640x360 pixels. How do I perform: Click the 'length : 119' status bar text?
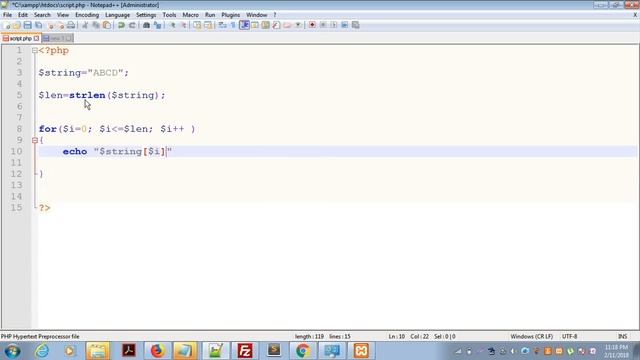click(x=309, y=337)
